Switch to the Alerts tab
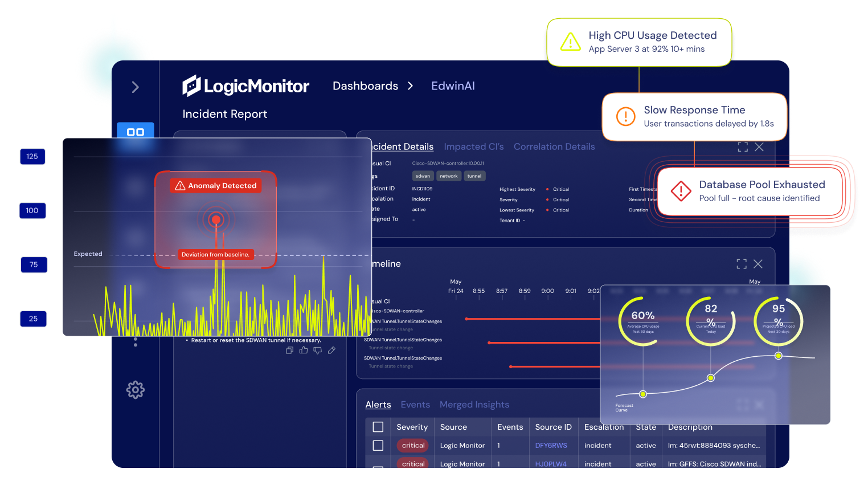Viewport: 868px width, 489px height. 378,405
